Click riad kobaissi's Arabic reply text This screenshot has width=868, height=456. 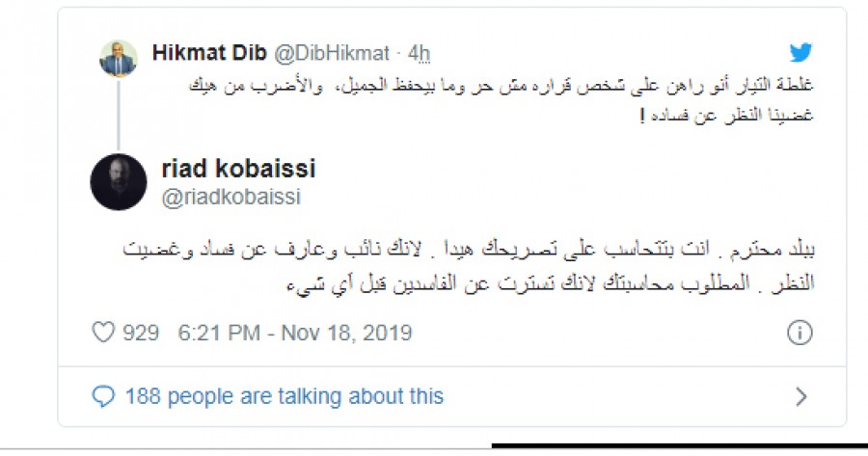469,266
